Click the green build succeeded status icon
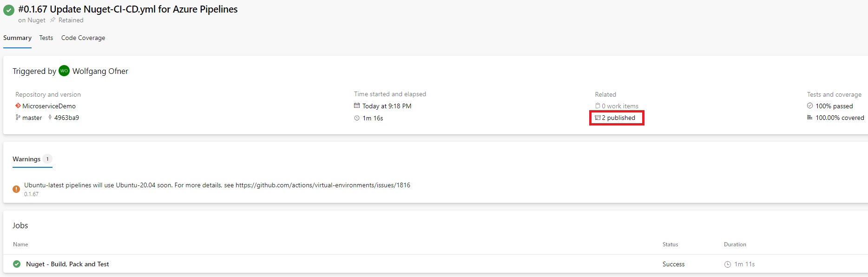Screen dimensions: 868x277 pyautogui.click(x=9, y=10)
